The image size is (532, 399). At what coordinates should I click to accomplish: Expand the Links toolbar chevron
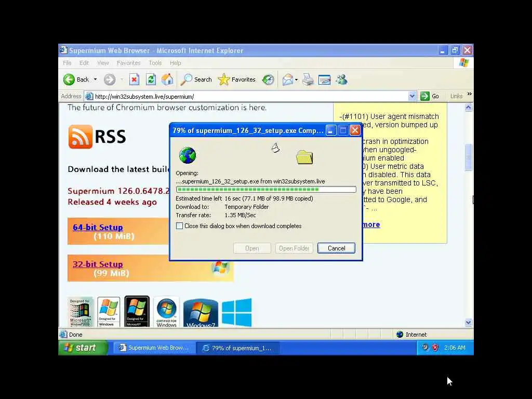(x=469, y=94)
